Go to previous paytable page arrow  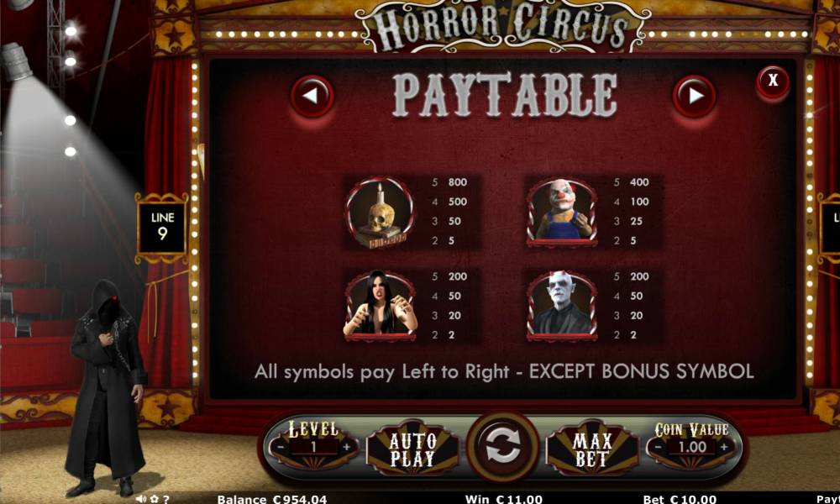coord(312,97)
